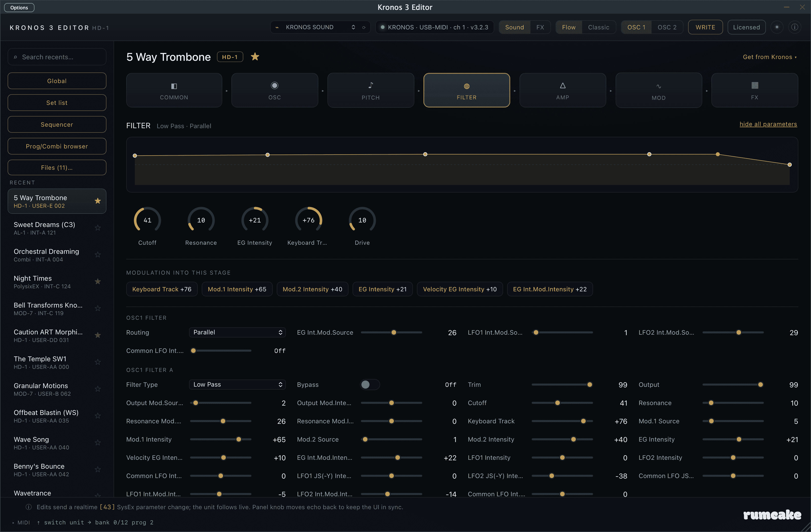The height and width of the screenshot is (532, 811).
Task: Open the Prog/Combi browser
Action: tap(57, 146)
